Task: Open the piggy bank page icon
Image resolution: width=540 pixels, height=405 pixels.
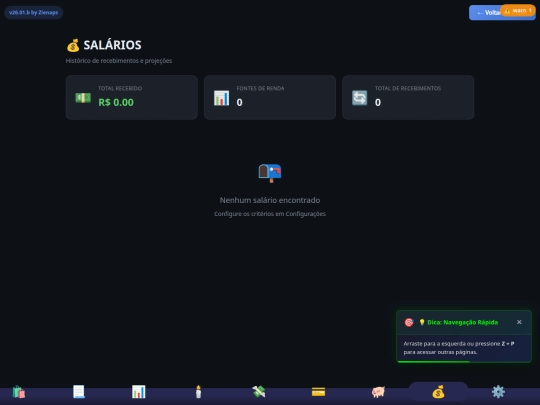Action: point(378,392)
